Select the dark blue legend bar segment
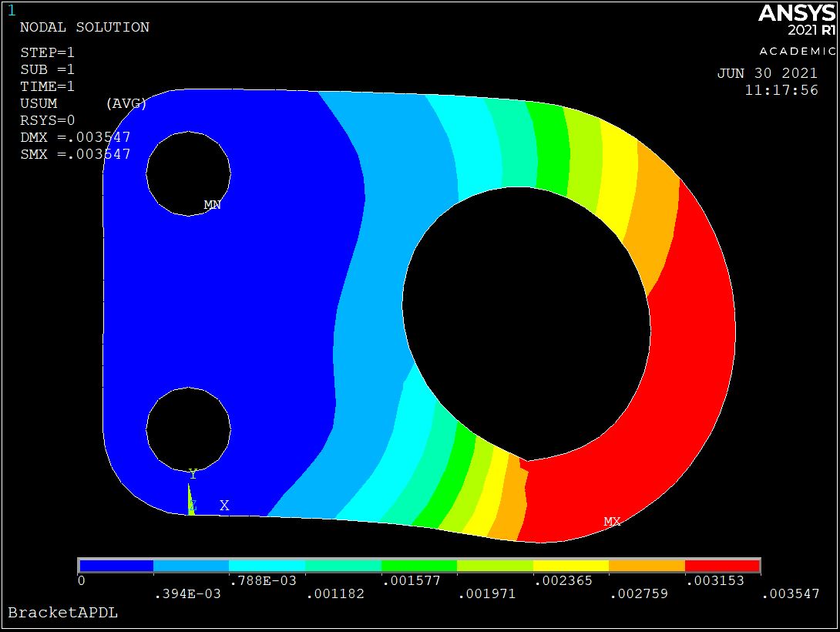The height and width of the screenshot is (632, 840). point(116,566)
